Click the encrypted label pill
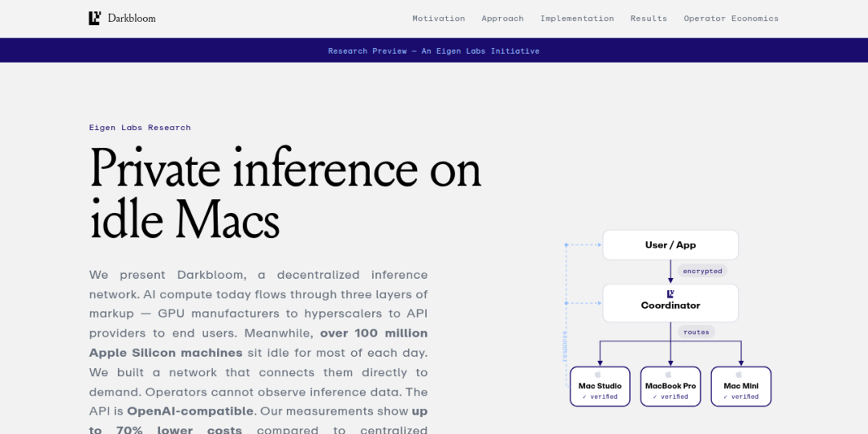This screenshot has height=434, width=868. tap(702, 271)
